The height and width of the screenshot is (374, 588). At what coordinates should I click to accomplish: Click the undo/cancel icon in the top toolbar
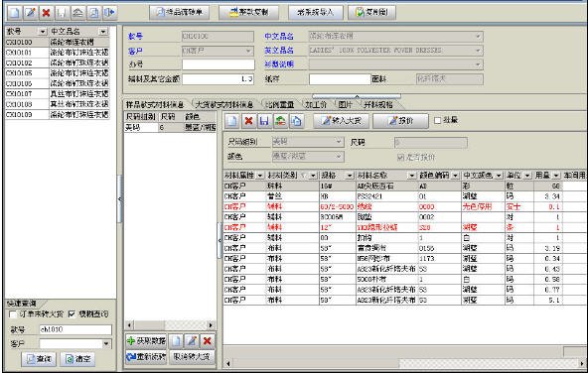[77, 13]
